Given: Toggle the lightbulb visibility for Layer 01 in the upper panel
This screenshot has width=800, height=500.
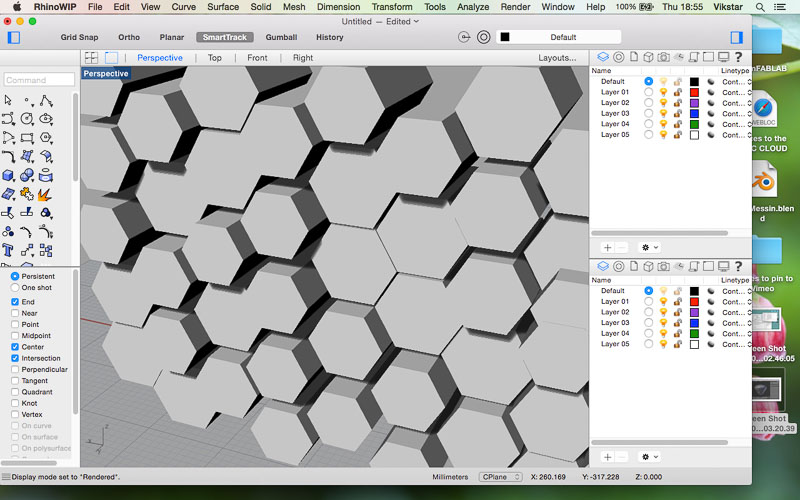Looking at the screenshot, I should 663,92.
